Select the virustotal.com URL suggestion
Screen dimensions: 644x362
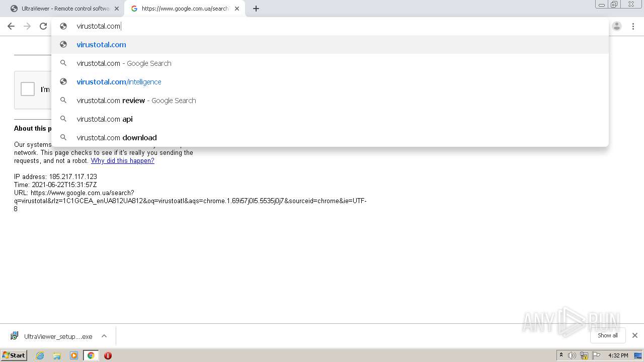pyautogui.click(x=330, y=45)
